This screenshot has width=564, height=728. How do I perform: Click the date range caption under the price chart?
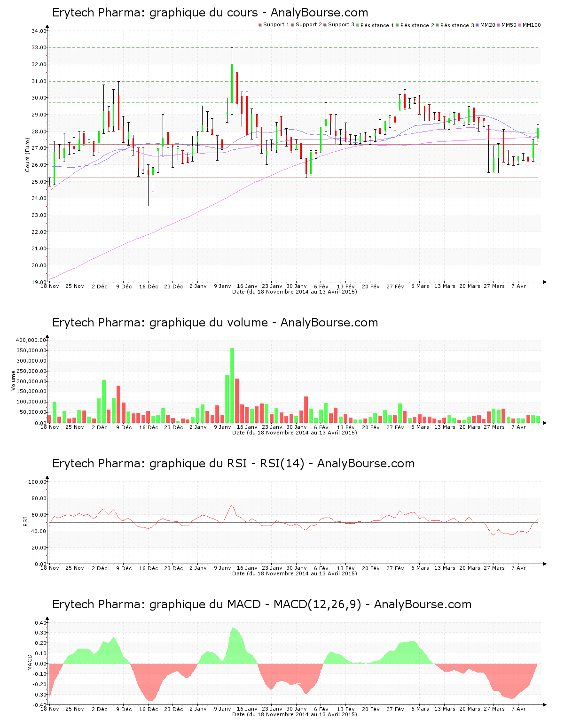tap(295, 292)
